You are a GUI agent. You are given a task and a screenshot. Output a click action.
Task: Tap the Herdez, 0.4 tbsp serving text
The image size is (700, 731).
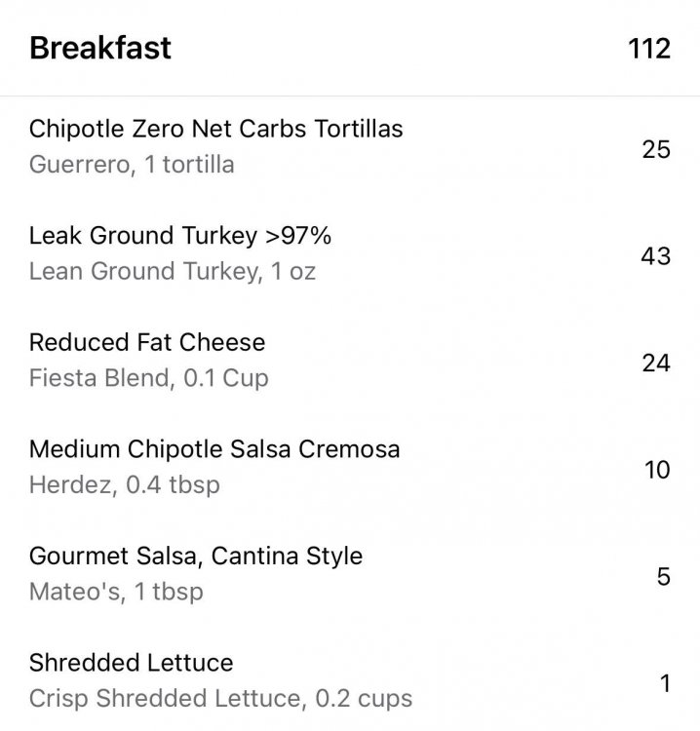click(x=125, y=484)
